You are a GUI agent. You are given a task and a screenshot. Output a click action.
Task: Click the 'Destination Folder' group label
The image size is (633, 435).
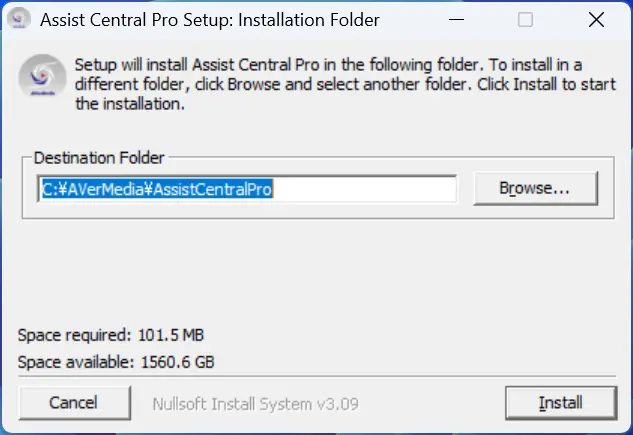tap(99, 158)
